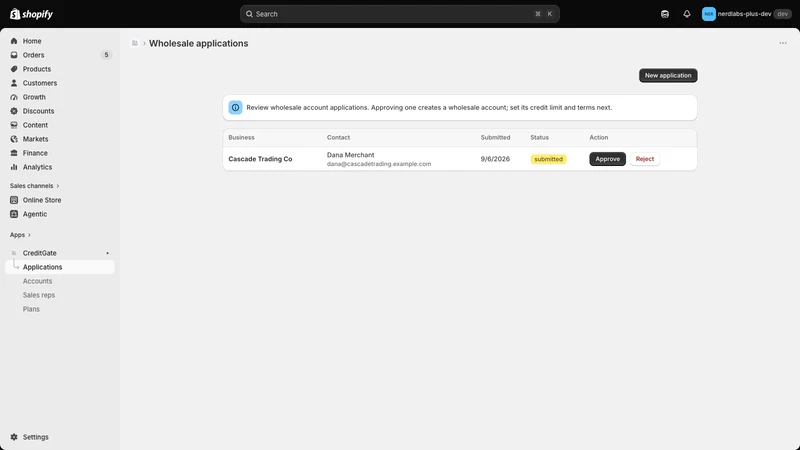Click the Business column header
The width and height of the screenshot is (800, 450).
coord(241,137)
